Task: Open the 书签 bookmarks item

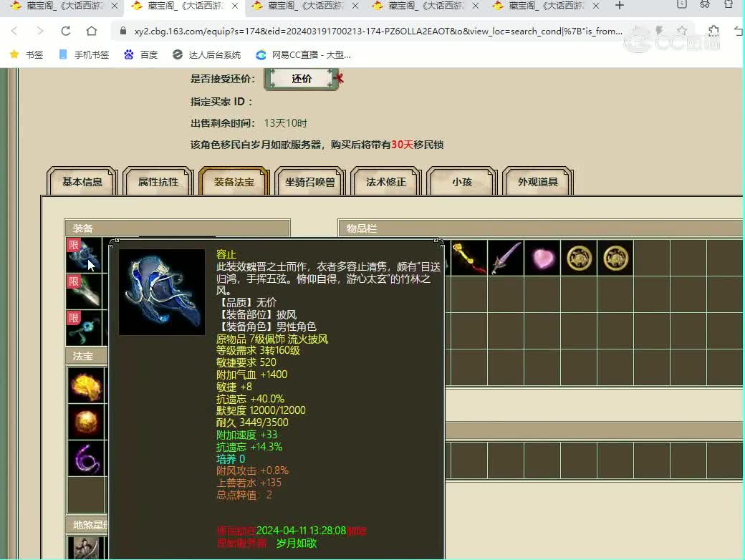Action: point(27,54)
